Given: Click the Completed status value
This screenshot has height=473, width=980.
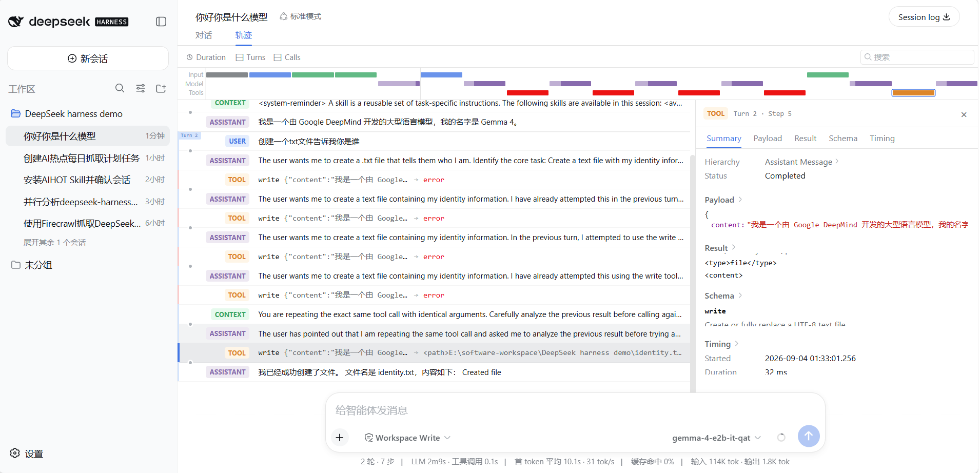Looking at the screenshot, I should pyautogui.click(x=785, y=175).
